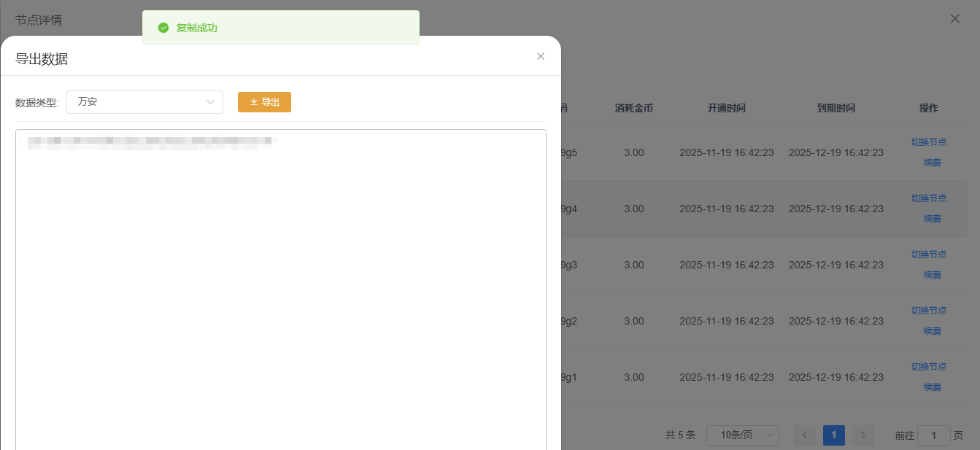Click the 前往 page number input field
The height and width of the screenshot is (450, 980).
[x=933, y=435]
